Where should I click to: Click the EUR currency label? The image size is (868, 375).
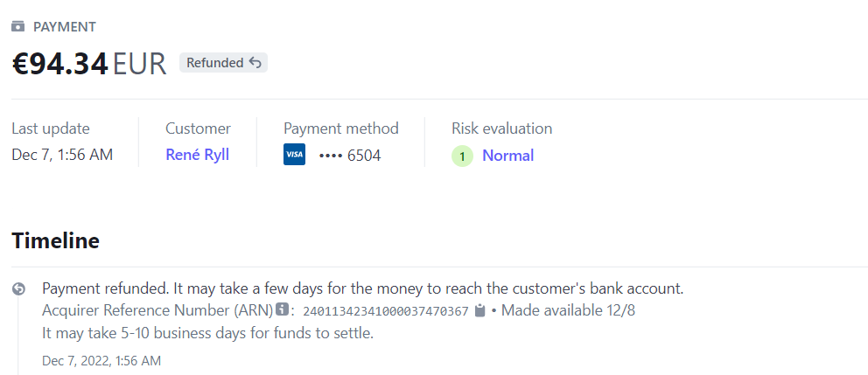pos(140,64)
